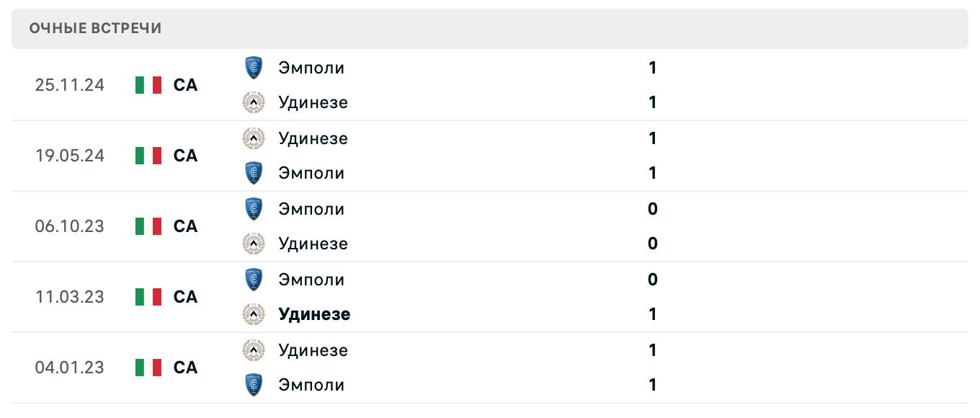Open Эмполи team link in 06.10.23 match
Image resolution: width=980 pixels, height=418 pixels.
point(311,209)
